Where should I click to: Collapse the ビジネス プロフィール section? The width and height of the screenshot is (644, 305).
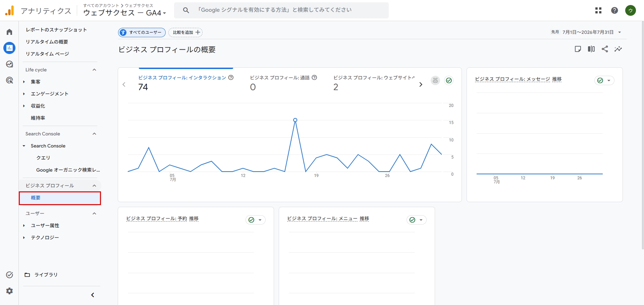click(94, 186)
